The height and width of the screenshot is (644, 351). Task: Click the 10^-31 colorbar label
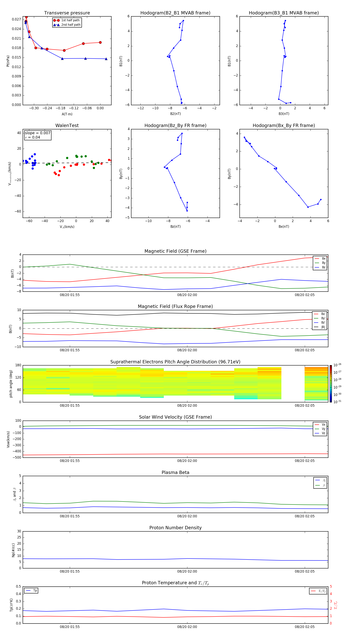(337, 402)
